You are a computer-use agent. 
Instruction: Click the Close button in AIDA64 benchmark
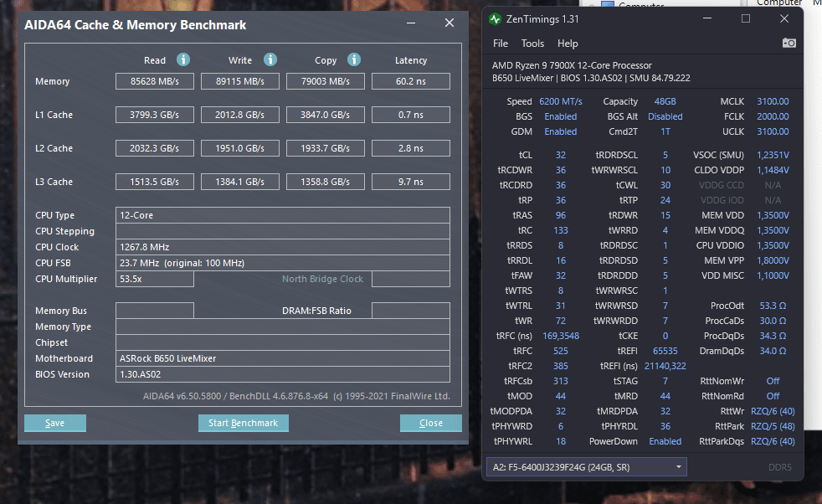431,423
